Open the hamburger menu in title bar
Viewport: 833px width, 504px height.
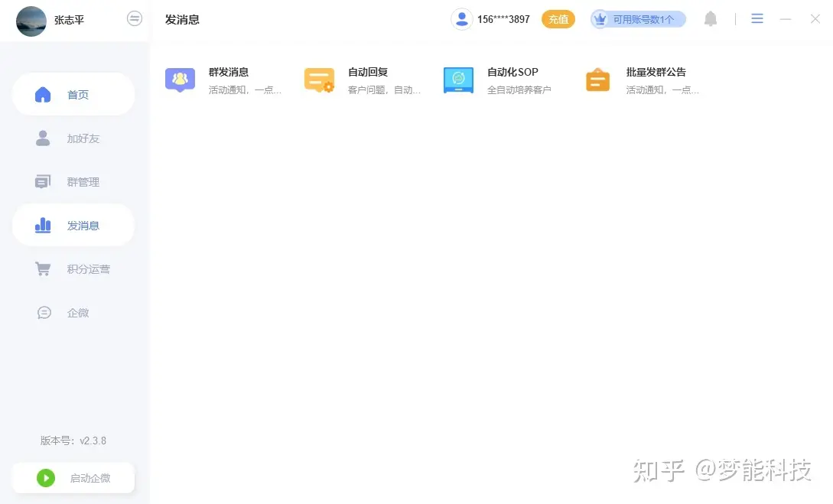pyautogui.click(x=757, y=19)
